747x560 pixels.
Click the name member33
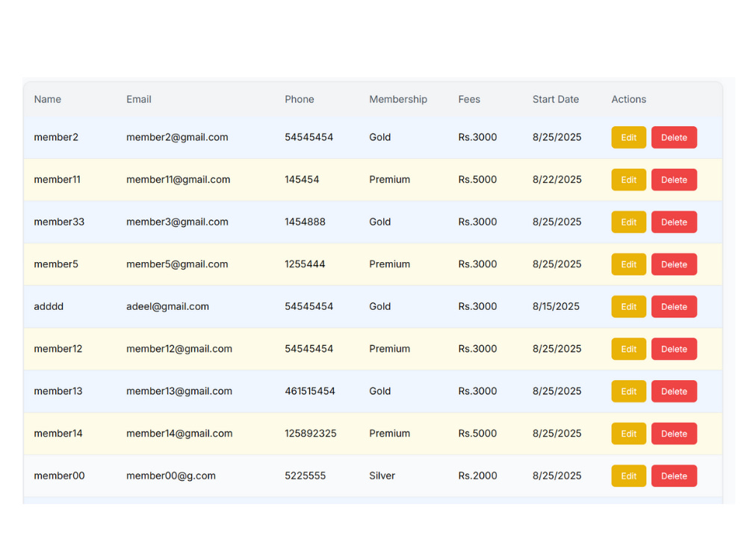(59, 222)
